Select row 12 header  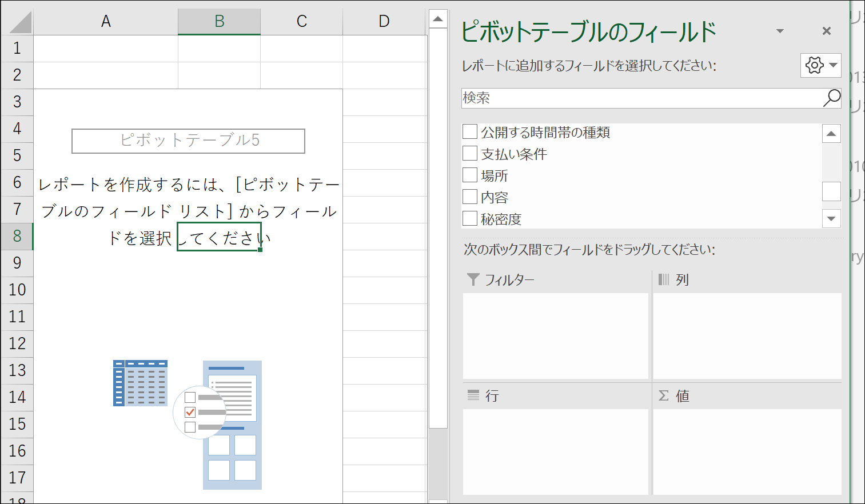coord(17,343)
